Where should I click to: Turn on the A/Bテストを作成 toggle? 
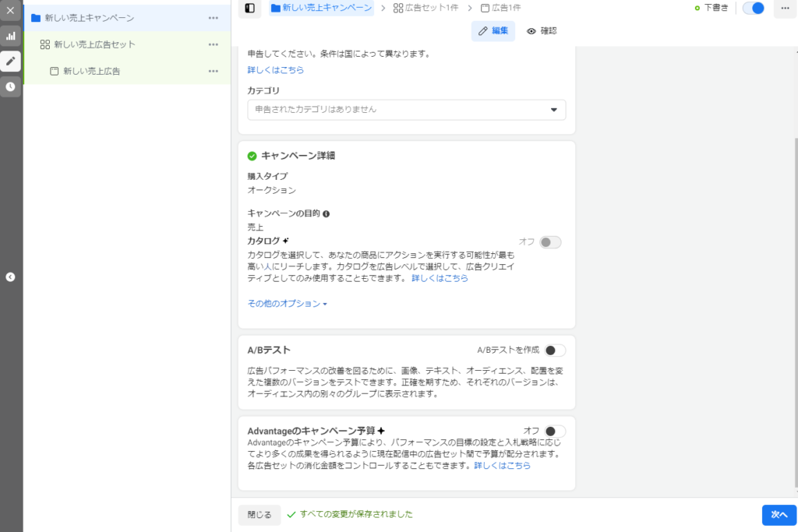(x=555, y=351)
